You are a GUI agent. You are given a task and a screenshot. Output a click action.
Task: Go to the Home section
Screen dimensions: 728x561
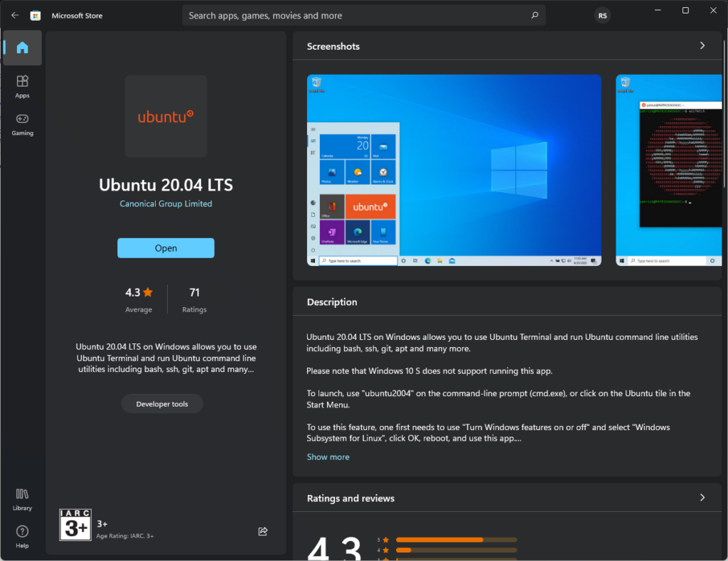click(x=22, y=48)
